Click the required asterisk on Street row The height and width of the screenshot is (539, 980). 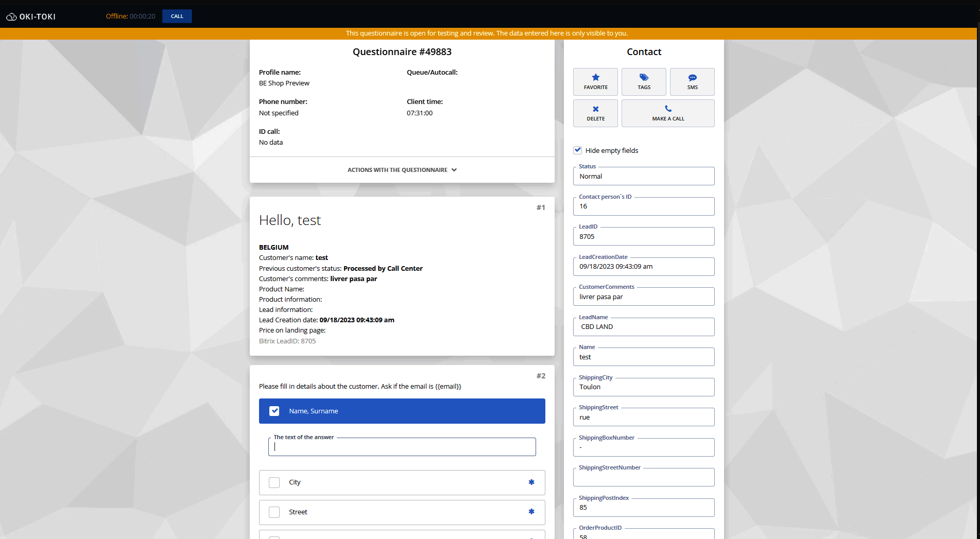(531, 512)
